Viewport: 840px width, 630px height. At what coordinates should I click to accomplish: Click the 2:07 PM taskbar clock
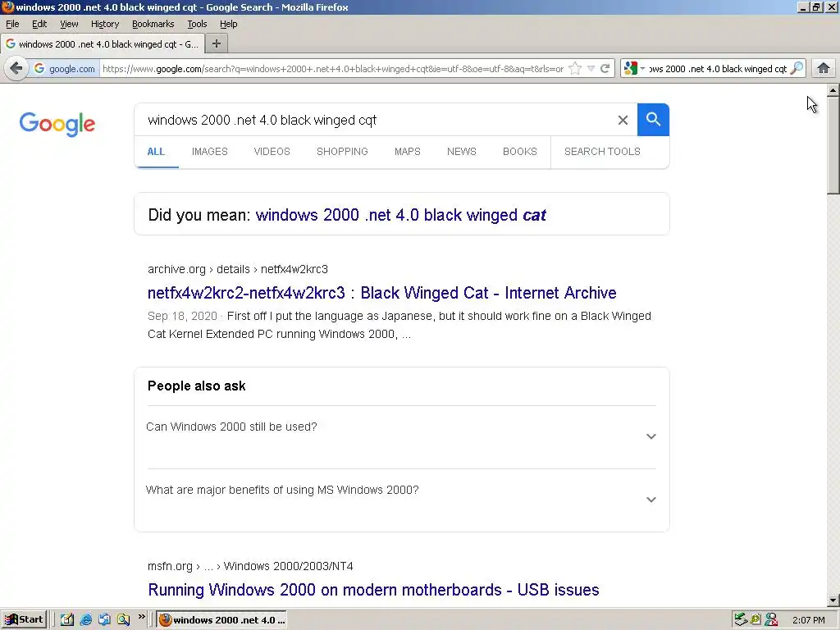pyautogui.click(x=808, y=620)
